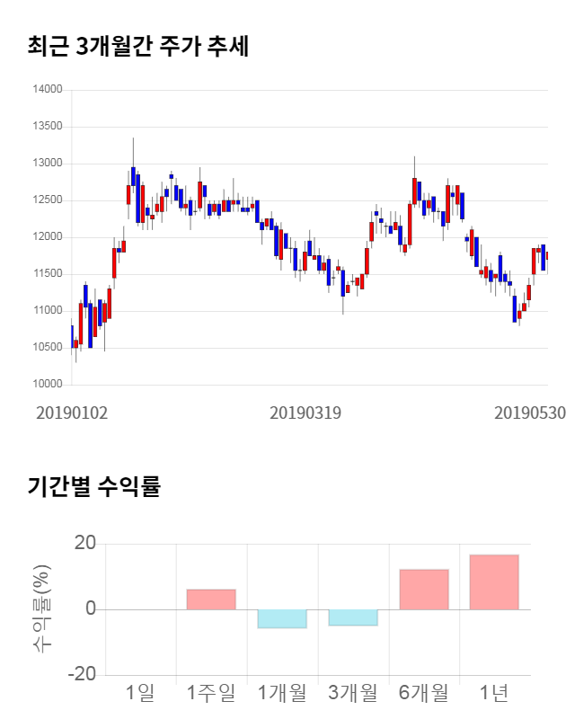Select the 3개월 negative return bar

(353, 617)
